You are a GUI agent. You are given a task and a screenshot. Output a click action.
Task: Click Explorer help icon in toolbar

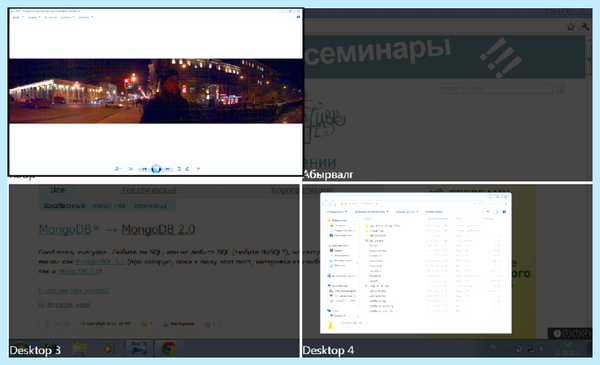click(x=504, y=211)
